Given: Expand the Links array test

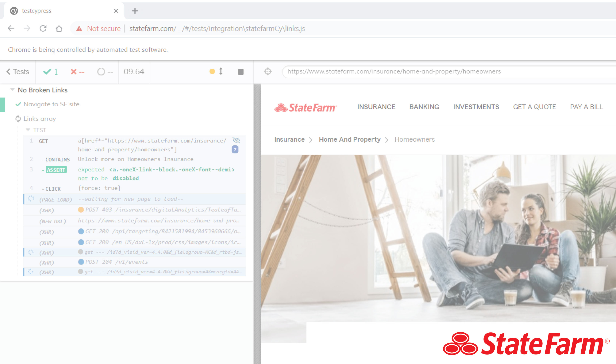Looking at the screenshot, I should point(40,119).
